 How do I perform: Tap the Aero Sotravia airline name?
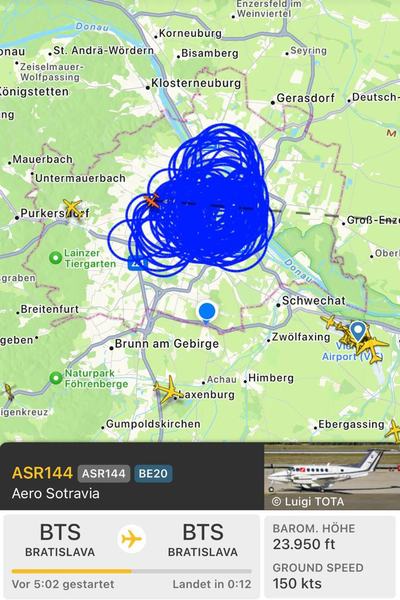tap(56, 493)
